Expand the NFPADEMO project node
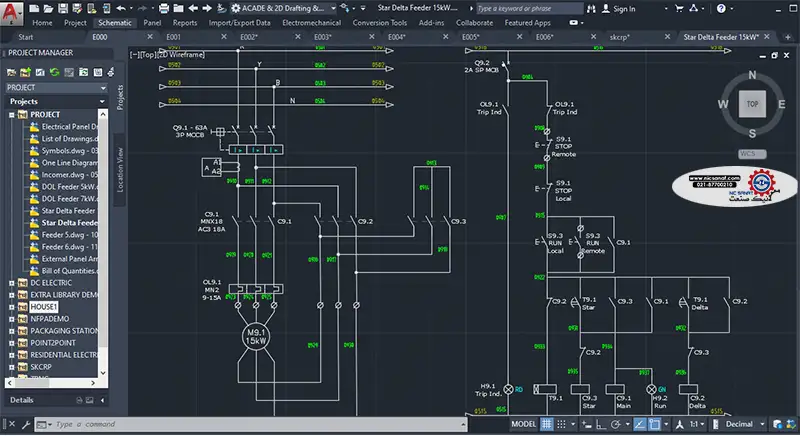800x436 pixels. pyautogui.click(x=12, y=319)
